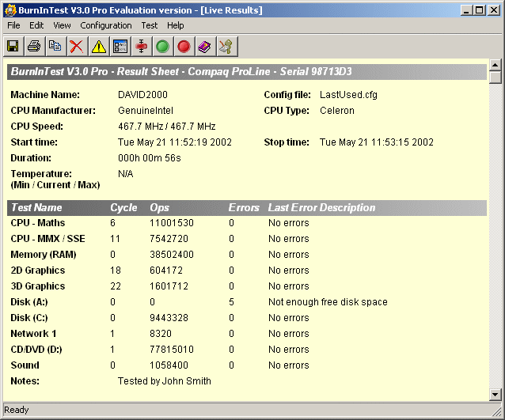Click the config file value 'LastUsed.cfg'
Screen dimensions: 505x420
pyautogui.click(x=348, y=95)
